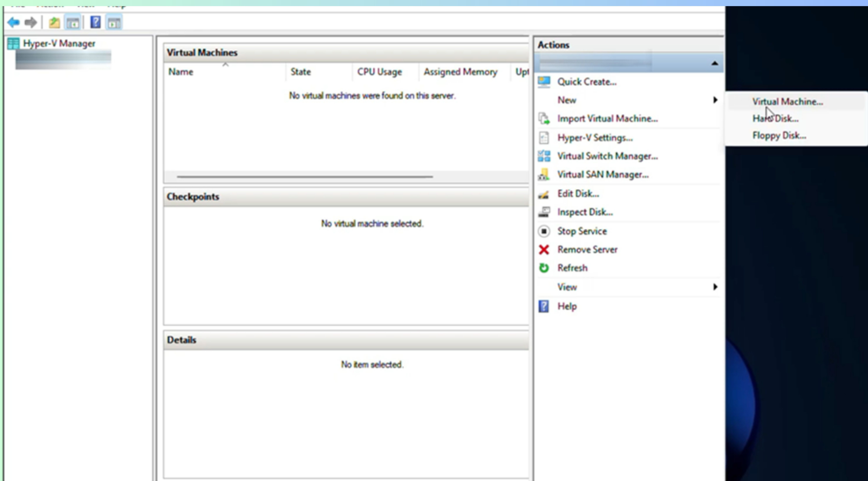This screenshot has width=868, height=481.
Task: Open Edit Disk action
Action: click(x=578, y=194)
